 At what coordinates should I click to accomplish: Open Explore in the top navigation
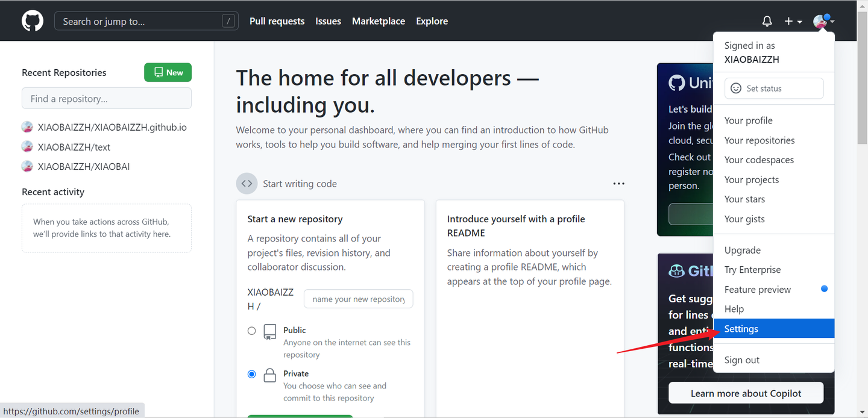(432, 21)
